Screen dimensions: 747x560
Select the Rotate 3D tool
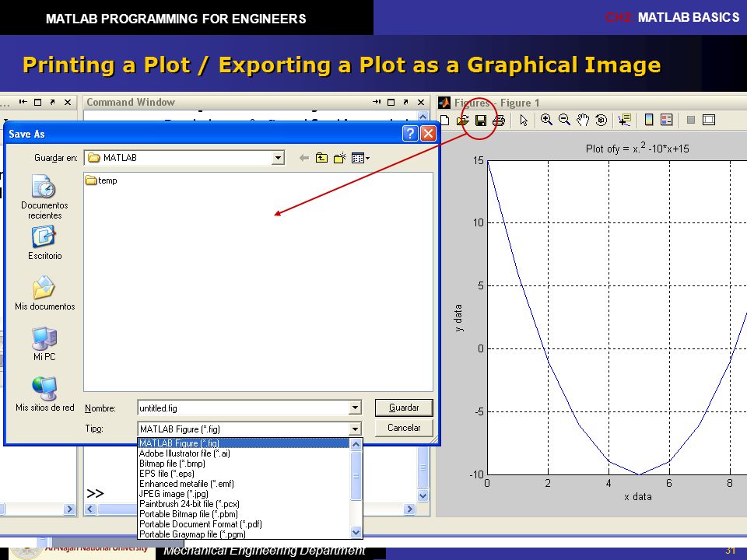(601, 120)
